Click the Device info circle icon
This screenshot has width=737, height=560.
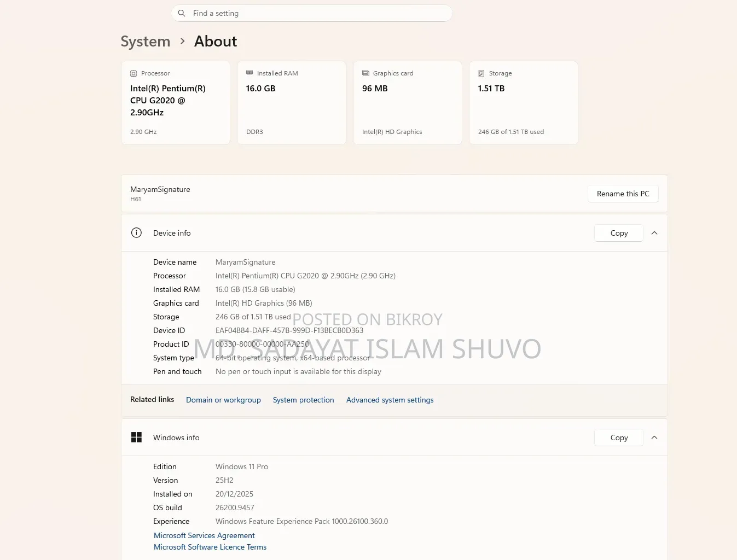coord(137,233)
